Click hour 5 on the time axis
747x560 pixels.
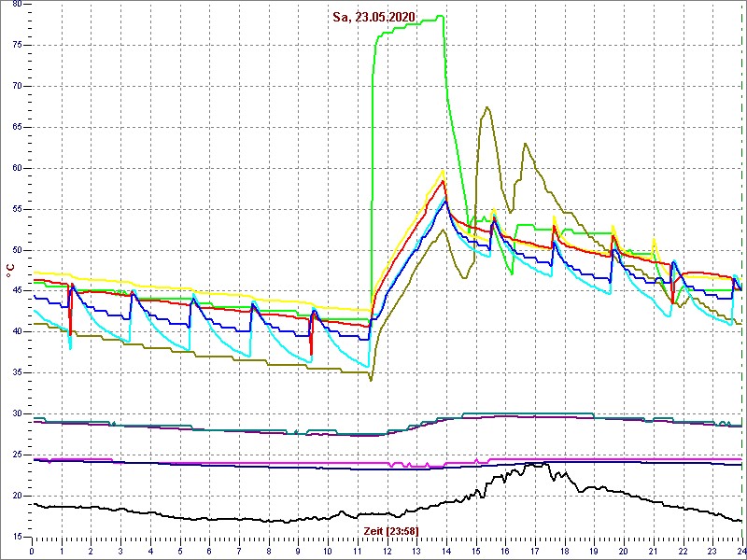pos(179,551)
